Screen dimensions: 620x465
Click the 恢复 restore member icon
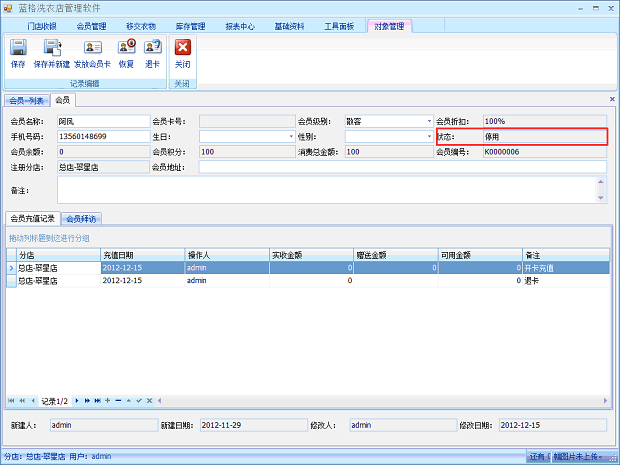point(127,47)
